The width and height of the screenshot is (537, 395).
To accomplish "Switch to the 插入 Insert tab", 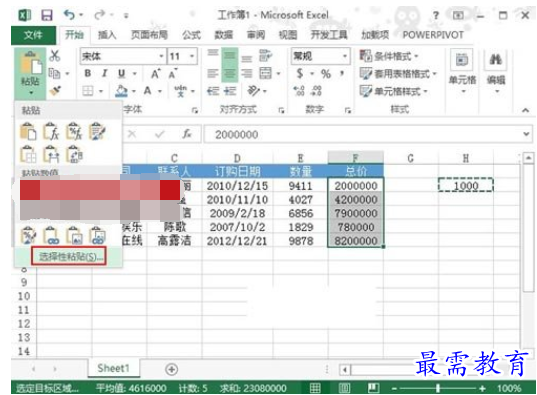I will (107, 35).
